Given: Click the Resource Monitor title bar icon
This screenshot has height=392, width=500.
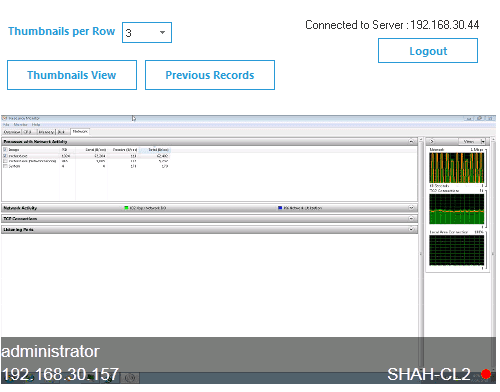Looking at the screenshot, I should (5, 118).
